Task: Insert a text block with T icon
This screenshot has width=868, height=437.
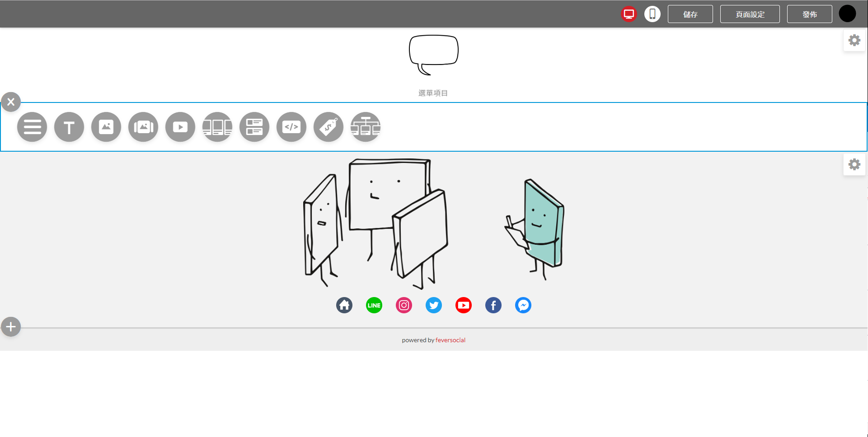Action: tap(69, 127)
